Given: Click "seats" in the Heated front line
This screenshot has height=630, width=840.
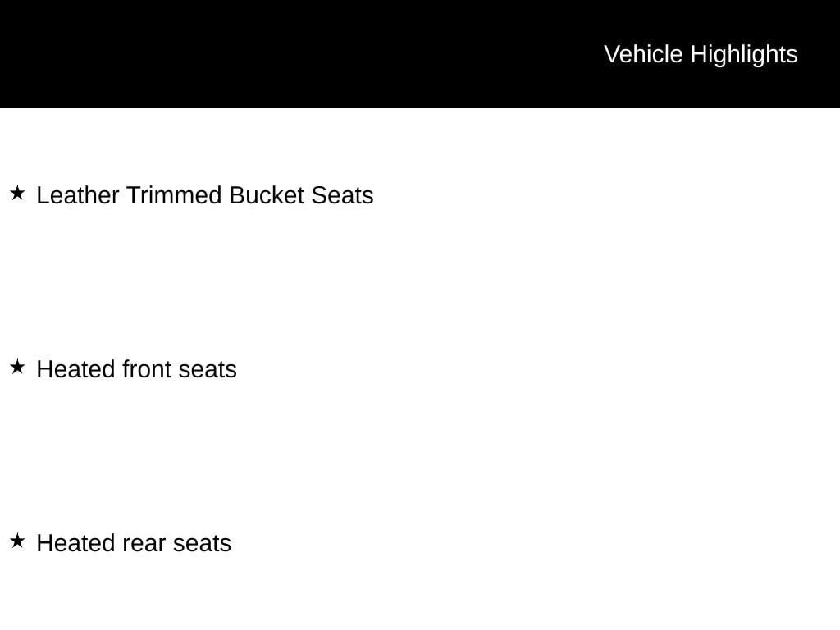Looking at the screenshot, I should click(208, 369).
